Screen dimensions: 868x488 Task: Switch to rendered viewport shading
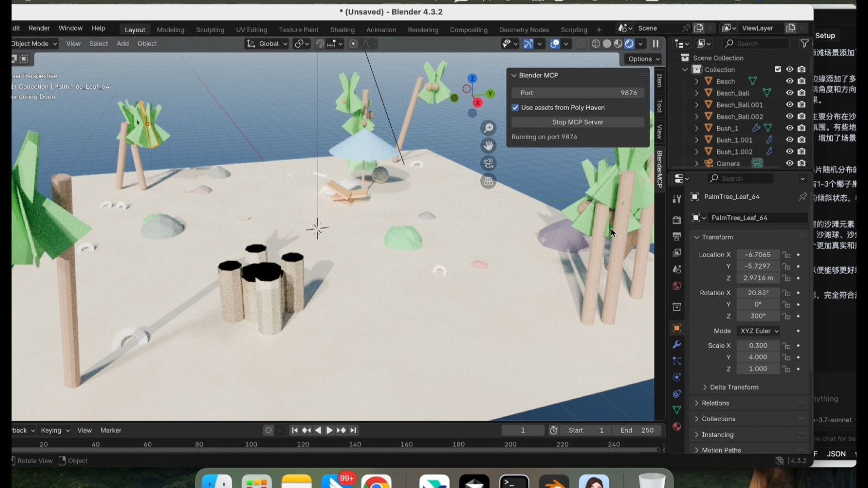pos(629,44)
